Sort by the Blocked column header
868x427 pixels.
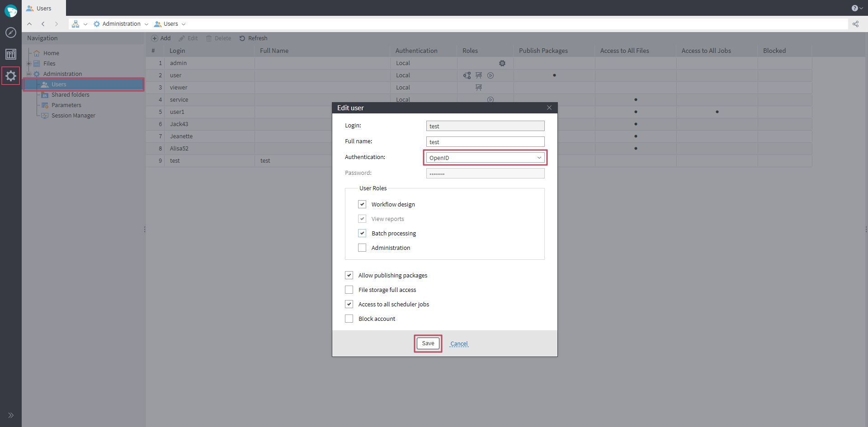pos(785,51)
